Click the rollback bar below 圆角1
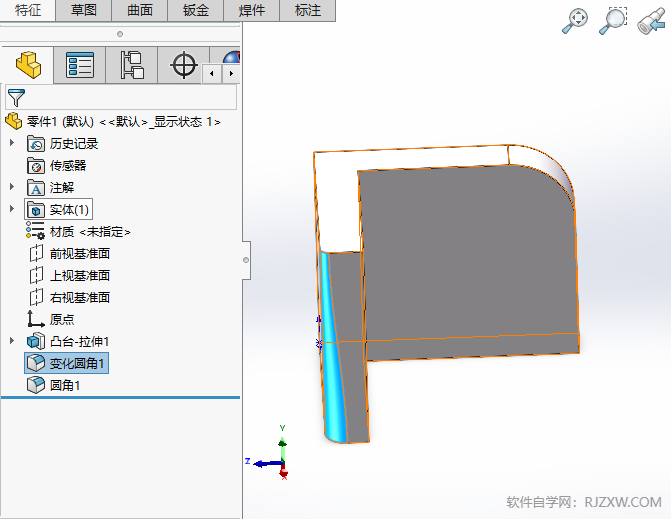Viewport: 671px width, 519px height. pos(121,397)
